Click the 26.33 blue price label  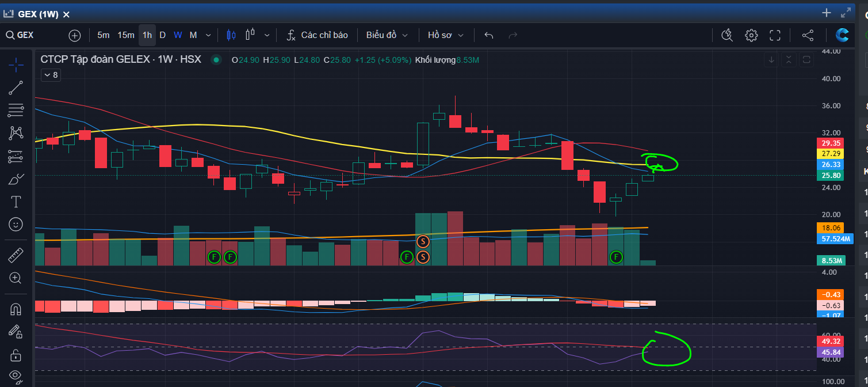click(x=830, y=165)
